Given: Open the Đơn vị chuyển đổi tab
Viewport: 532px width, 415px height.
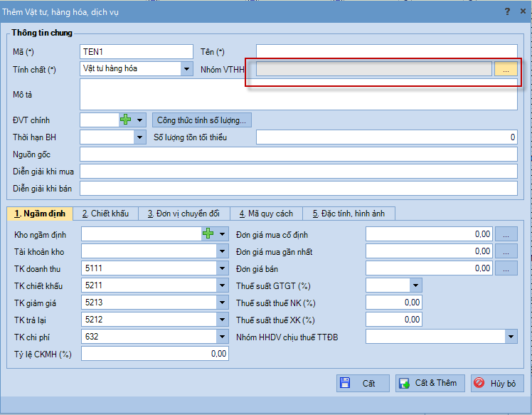Looking at the screenshot, I should pyautogui.click(x=183, y=214).
